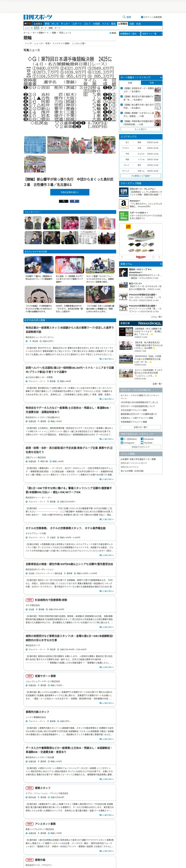Open ボート競輪オート breadcrumb link

tap(41, 33)
